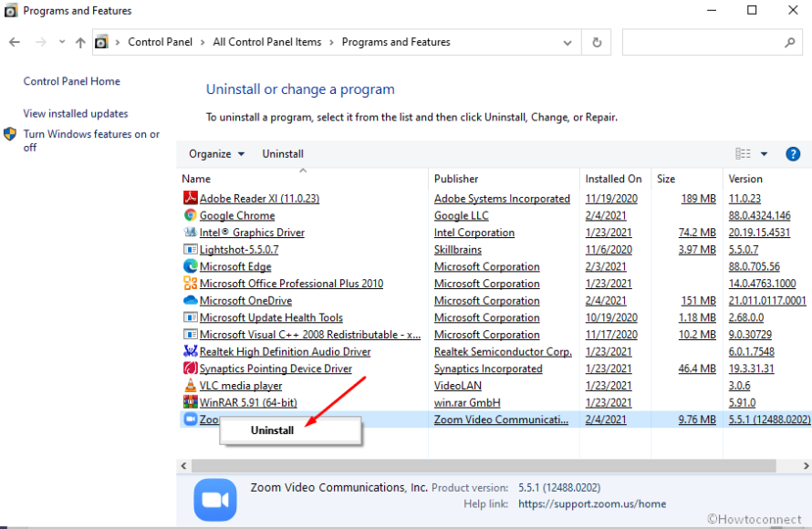Click the Google Chrome icon
Screen dimensions: 812x529
pyautogui.click(x=191, y=215)
